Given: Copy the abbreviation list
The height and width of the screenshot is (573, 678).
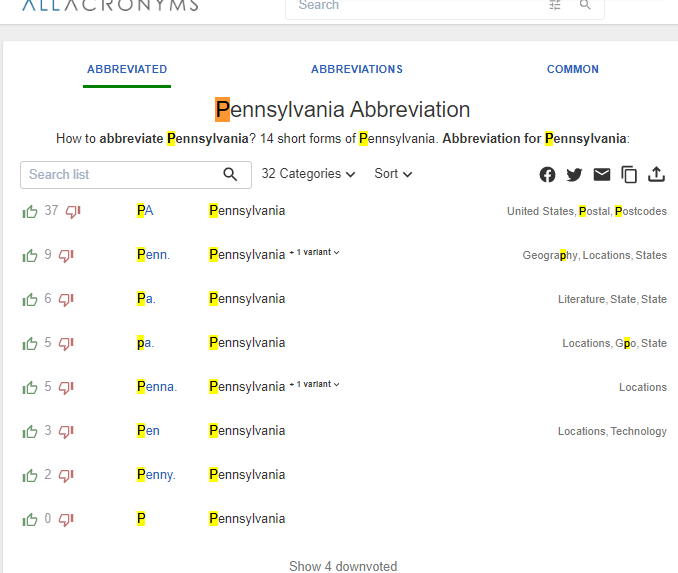Looking at the screenshot, I should (x=629, y=175).
